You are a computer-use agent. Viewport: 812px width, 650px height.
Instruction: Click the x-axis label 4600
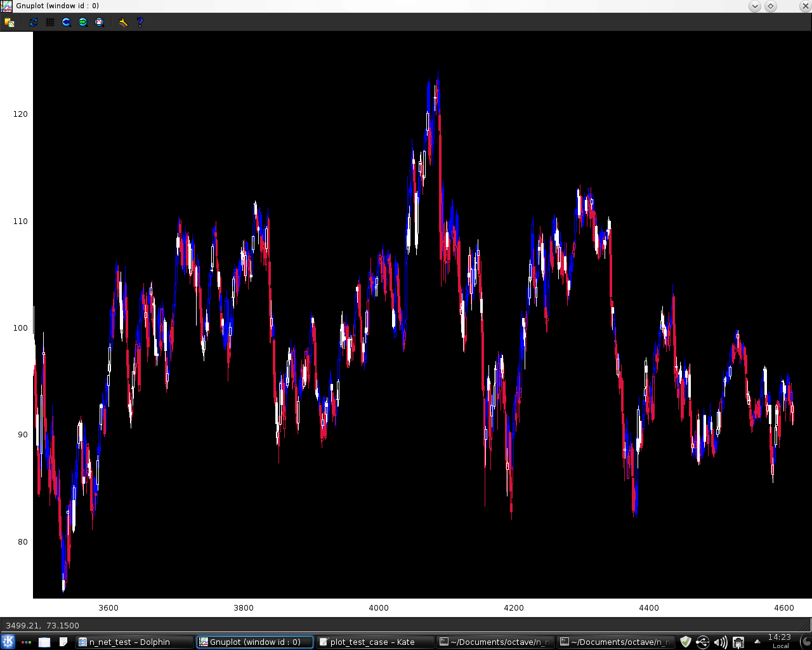[x=784, y=608]
